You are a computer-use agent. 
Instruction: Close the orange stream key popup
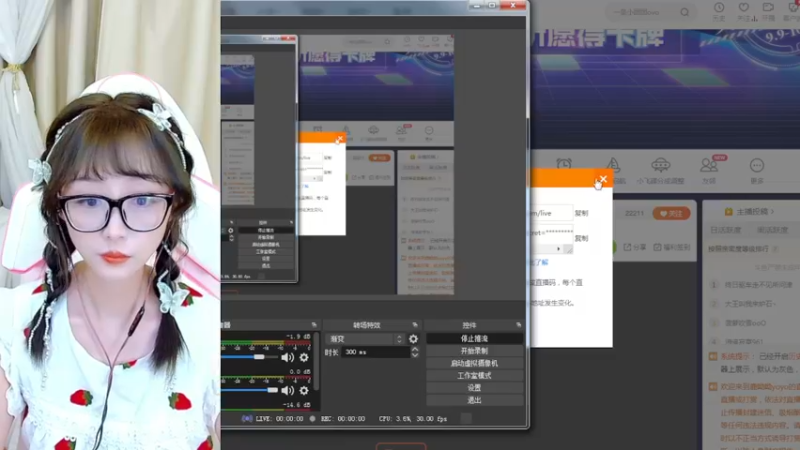[x=603, y=179]
